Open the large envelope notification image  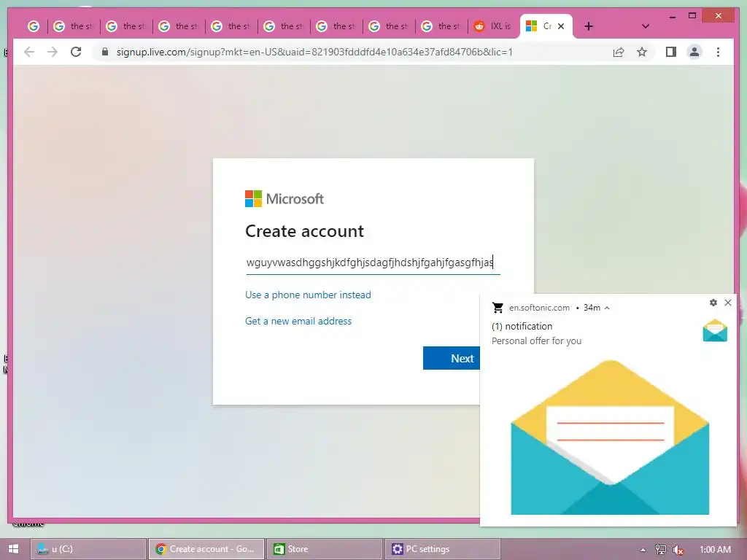pyautogui.click(x=610, y=437)
